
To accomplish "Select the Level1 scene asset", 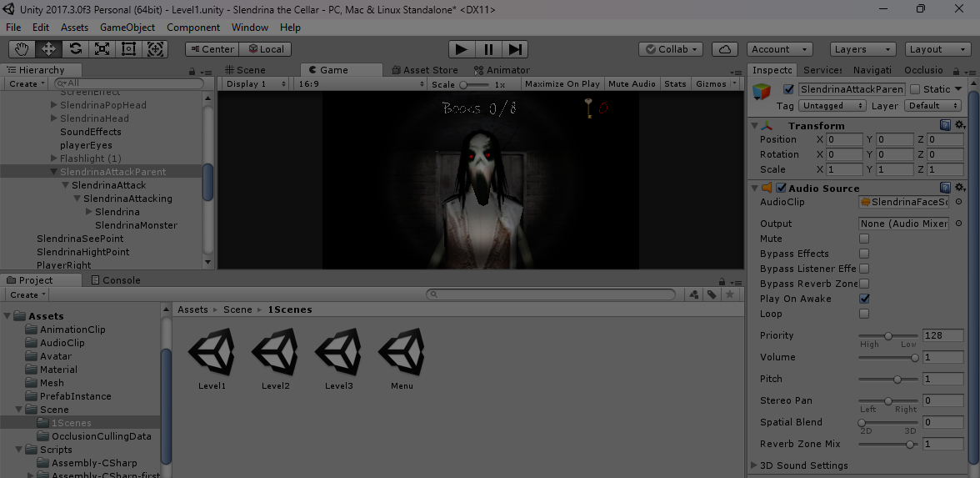I will (212, 359).
